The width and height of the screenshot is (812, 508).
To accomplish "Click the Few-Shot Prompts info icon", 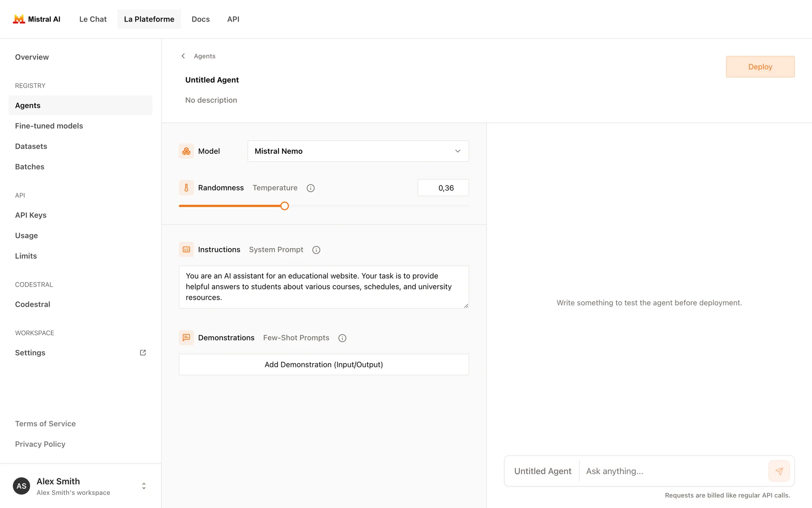I will (342, 338).
